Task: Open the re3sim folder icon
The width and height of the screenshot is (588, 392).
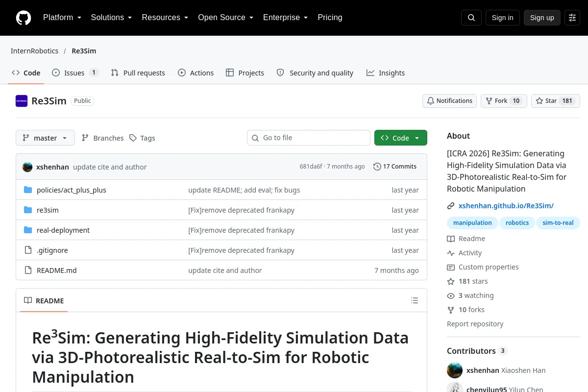Action: coord(28,210)
